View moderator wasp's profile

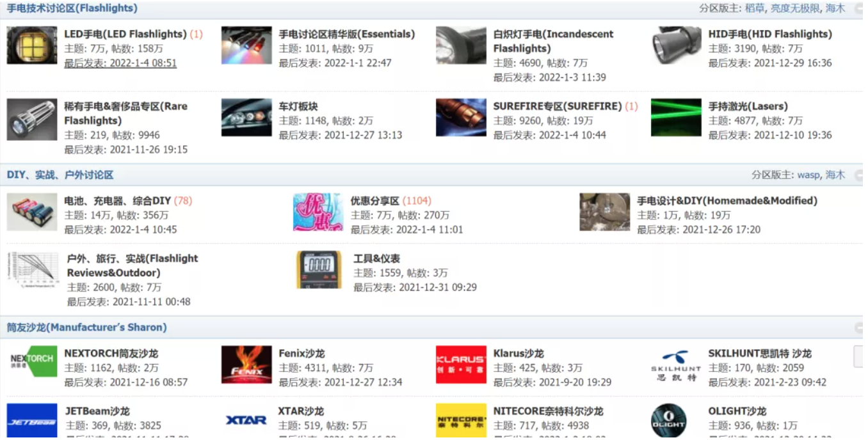808,175
